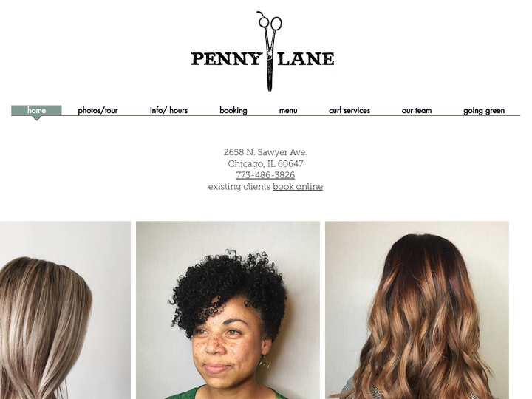
Task: Open the our team page
Action: (417, 111)
